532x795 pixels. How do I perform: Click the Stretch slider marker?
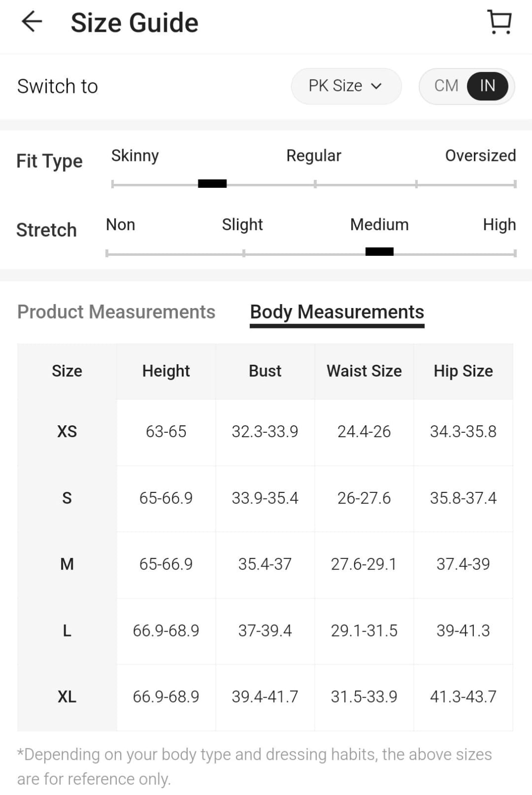[x=380, y=252]
